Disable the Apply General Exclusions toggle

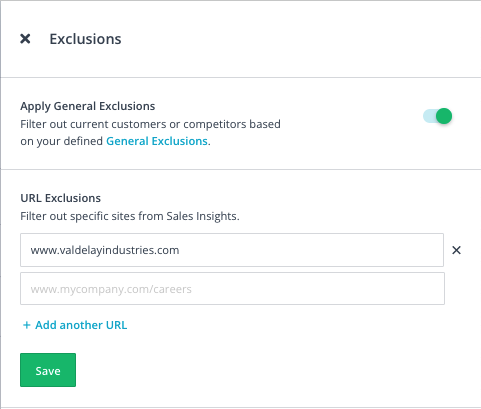(x=437, y=116)
